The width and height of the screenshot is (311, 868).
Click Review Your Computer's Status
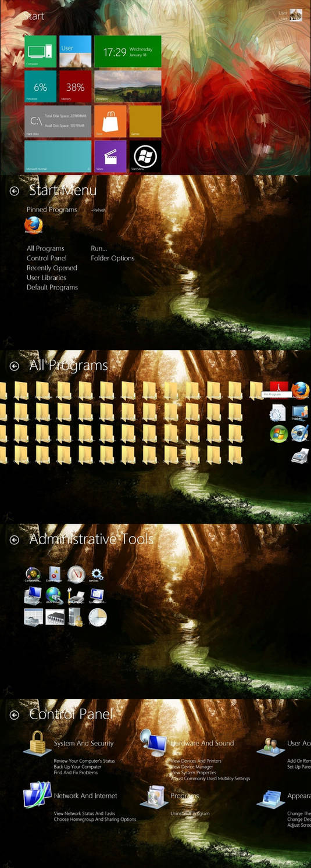[x=84, y=761]
